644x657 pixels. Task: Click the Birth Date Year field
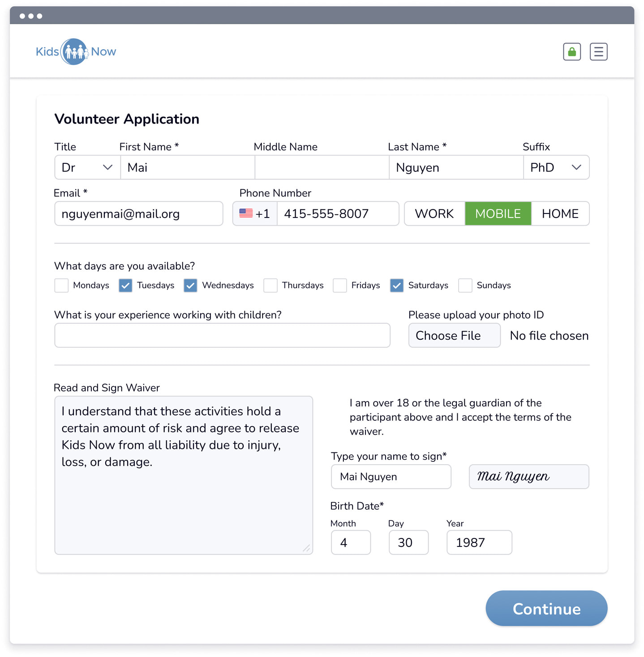479,542
